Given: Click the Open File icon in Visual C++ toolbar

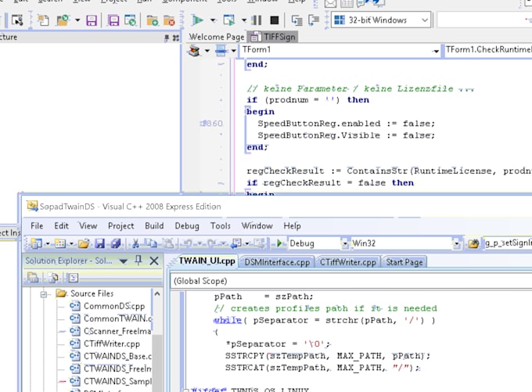Looking at the screenshot, I should click(83, 244).
